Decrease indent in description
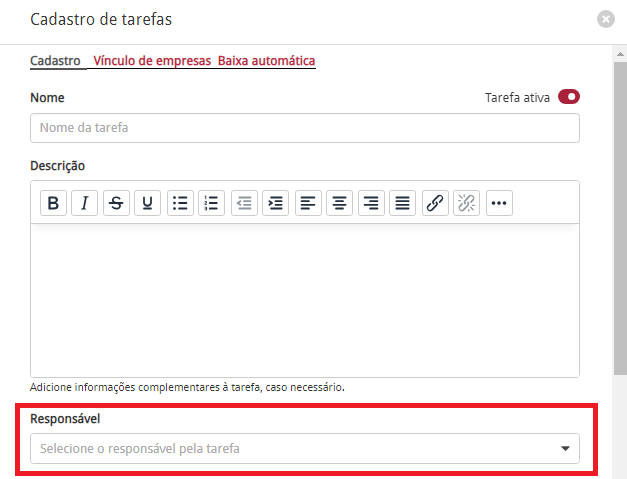Image resolution: width=627 pixels, height=479 pixels. tap(244, 203)
